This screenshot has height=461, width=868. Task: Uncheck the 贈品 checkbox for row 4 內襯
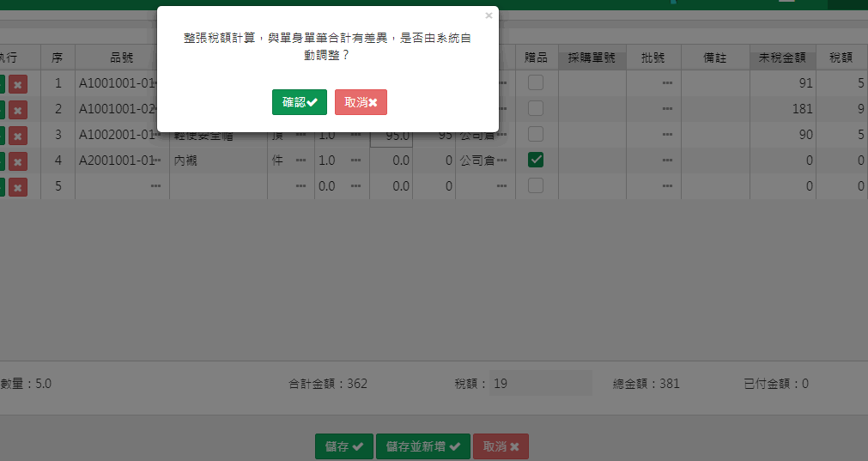535,160
